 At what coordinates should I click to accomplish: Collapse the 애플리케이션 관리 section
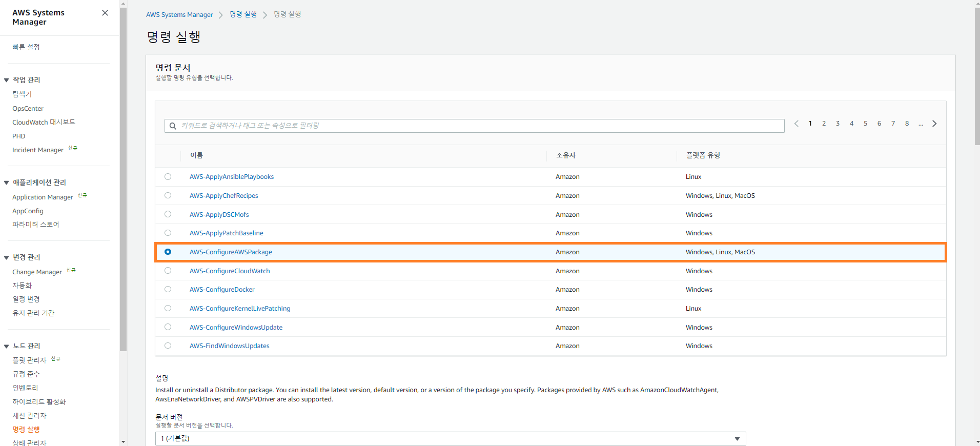click(7, 183)
